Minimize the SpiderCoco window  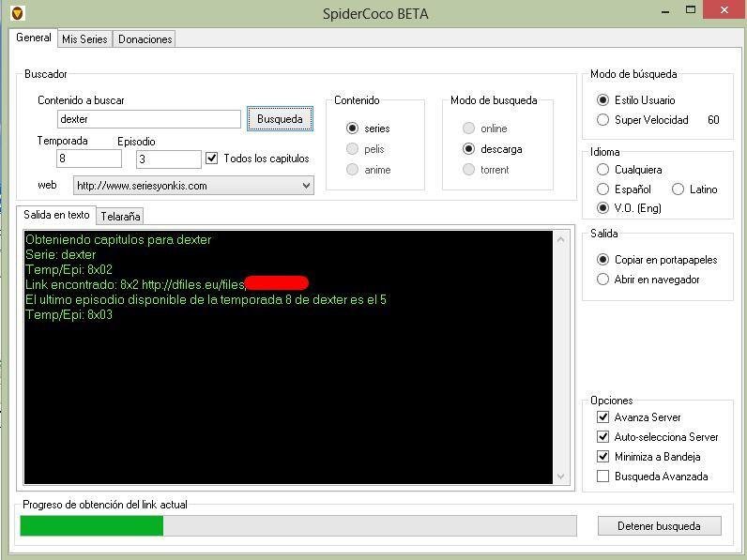[665, 10]
